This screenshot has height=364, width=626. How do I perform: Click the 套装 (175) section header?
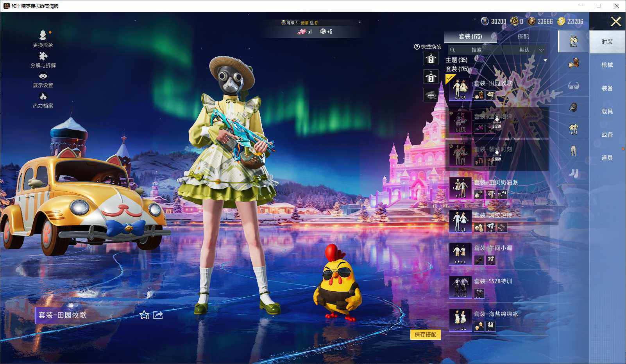coord(457,69)
